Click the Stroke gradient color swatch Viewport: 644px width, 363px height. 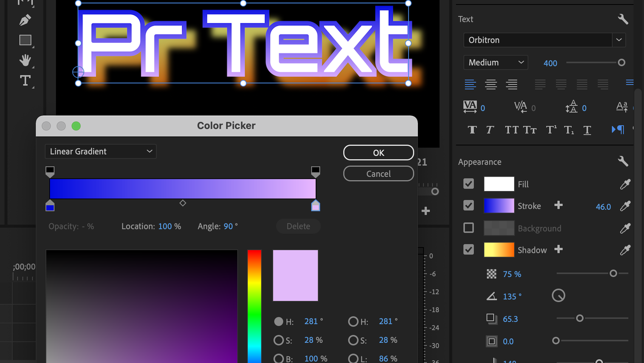click(498, 206)
